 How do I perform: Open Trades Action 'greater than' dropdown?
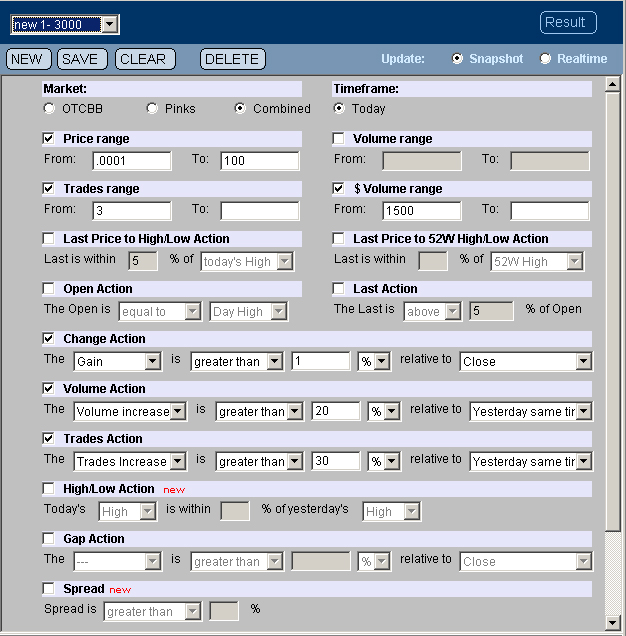pyautogui.click(x=260, y=461)
